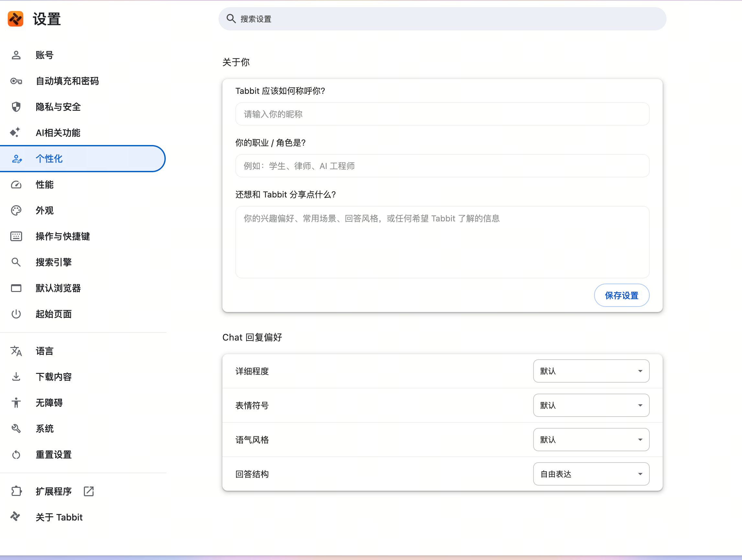Viewport: 742px width, 560px height.
Task: Open 无障碍 settings
Action: pyautogui.click(x=83, y=402)
